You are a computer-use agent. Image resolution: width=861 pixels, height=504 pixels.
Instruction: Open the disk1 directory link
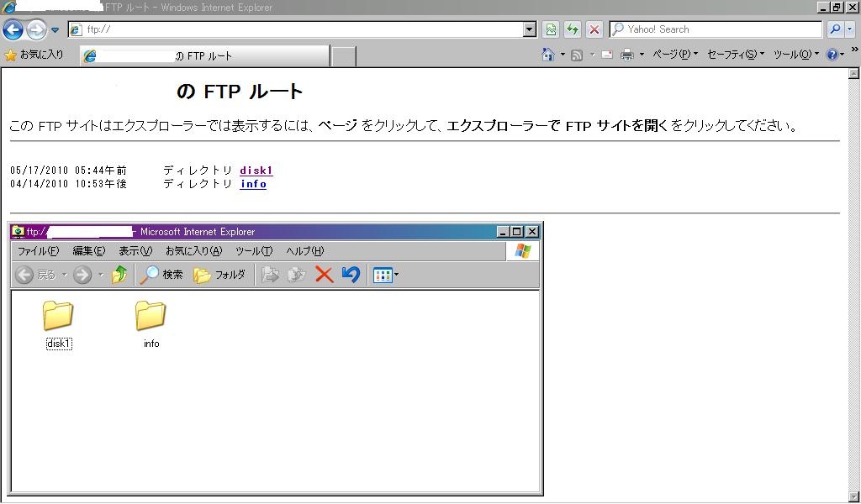pos(256,171)
